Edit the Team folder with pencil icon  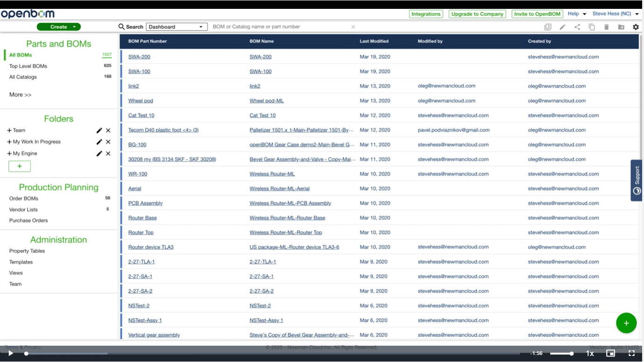coord(99,130)
